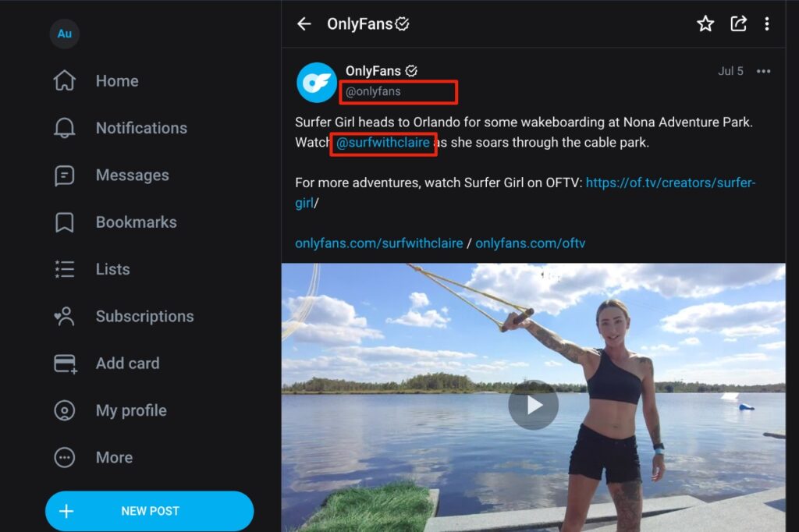Go to My profile
This screenshot has height=532, width=799.
(x=130, y=410)
